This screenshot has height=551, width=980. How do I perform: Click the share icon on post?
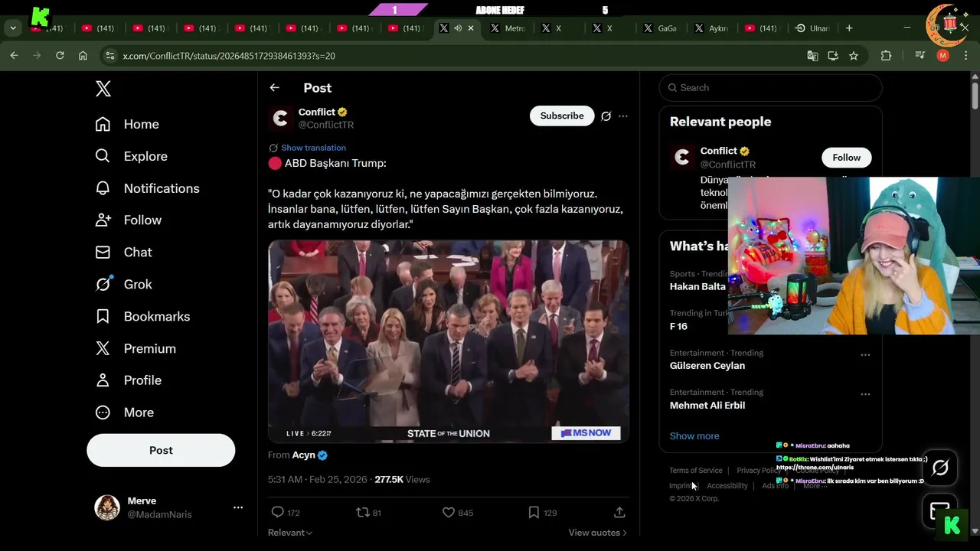[619, 513]
